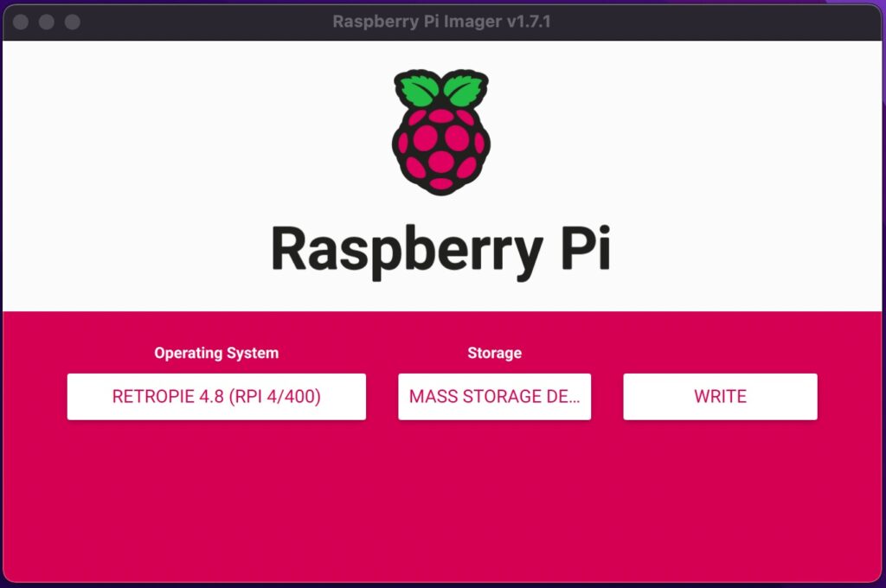The height and width of the screenshot is (588, 886).
Task: Click the "Raspberry Pi Imager v1.7.1" window title
Action: 441,22
